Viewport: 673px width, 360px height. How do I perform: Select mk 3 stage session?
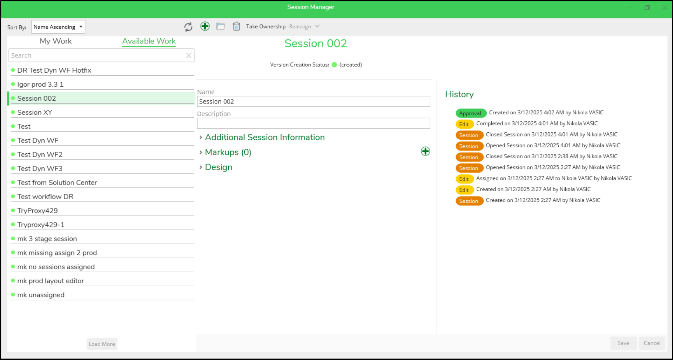point(102,239)
